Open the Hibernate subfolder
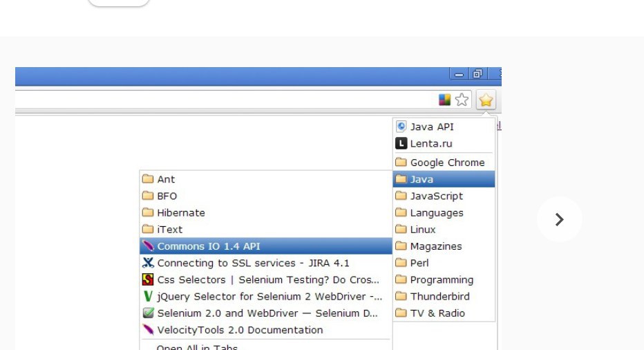Screen dimensions: 644x350 [266, 213]
